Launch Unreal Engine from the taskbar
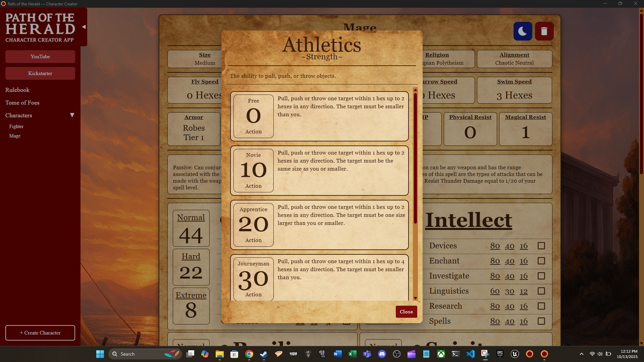Screen dimensions: 644x362 pyautogui.click(x=515, y=354)
